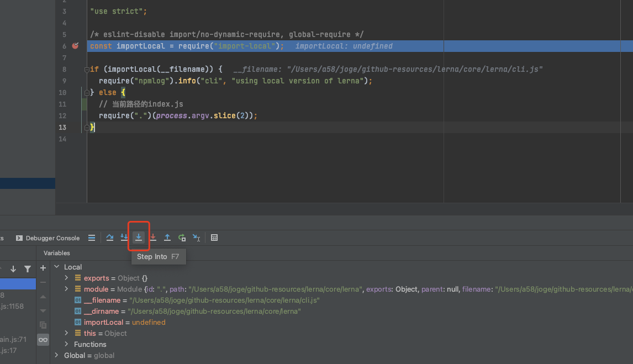633x364 pixels.
Task: Click the "use strict" statement on line 3
Action: pos(118,11)
